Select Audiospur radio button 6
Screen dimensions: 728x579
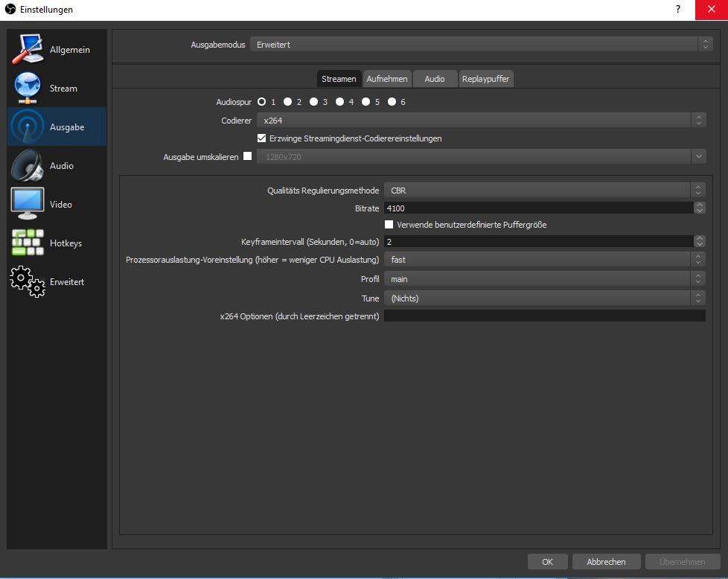tap(392, 102)
